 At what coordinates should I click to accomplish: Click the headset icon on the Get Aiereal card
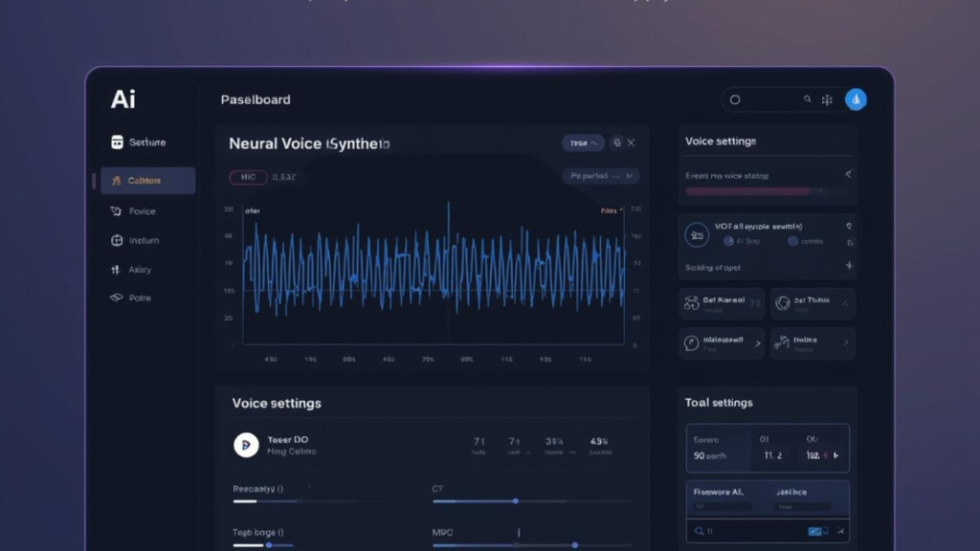click(691, 302)
